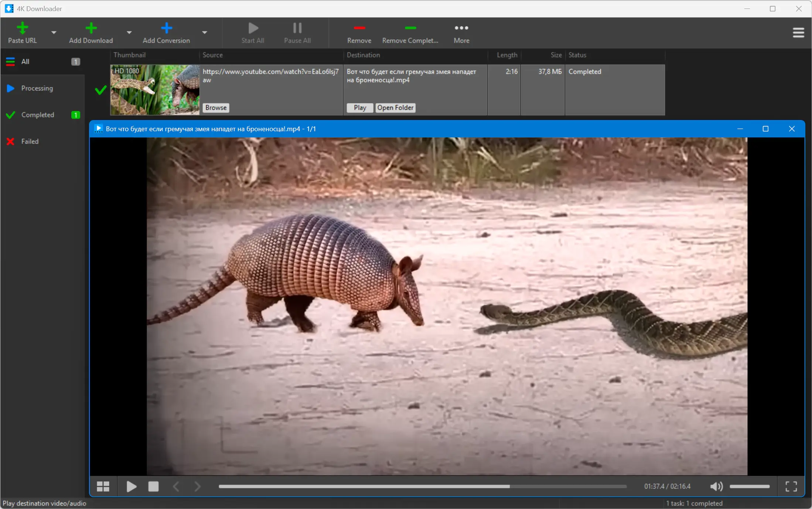
Task: Select the Completed filter in sidebar
Action: [38, 115]
